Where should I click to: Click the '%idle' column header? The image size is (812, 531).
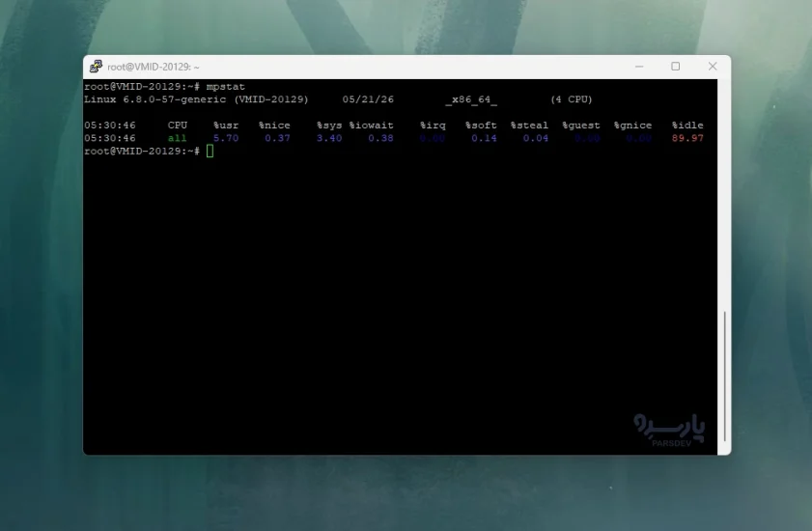tap(687, 126)
